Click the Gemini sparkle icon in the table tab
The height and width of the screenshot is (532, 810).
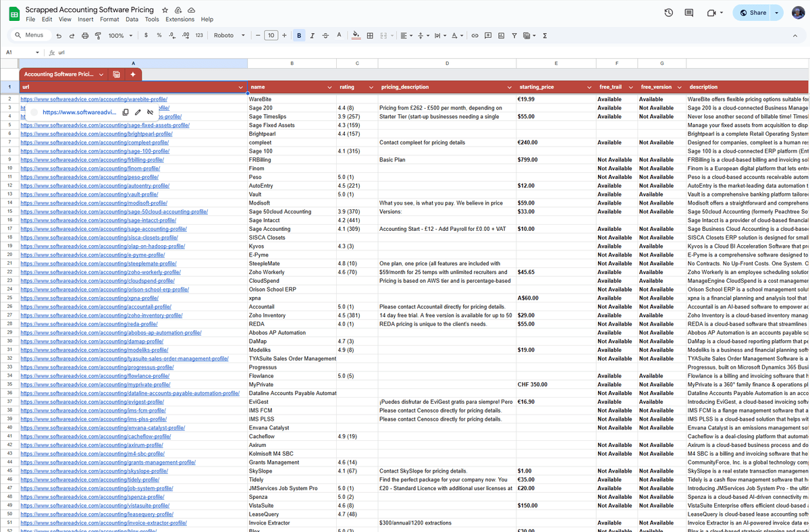click(x=133, y=74)
